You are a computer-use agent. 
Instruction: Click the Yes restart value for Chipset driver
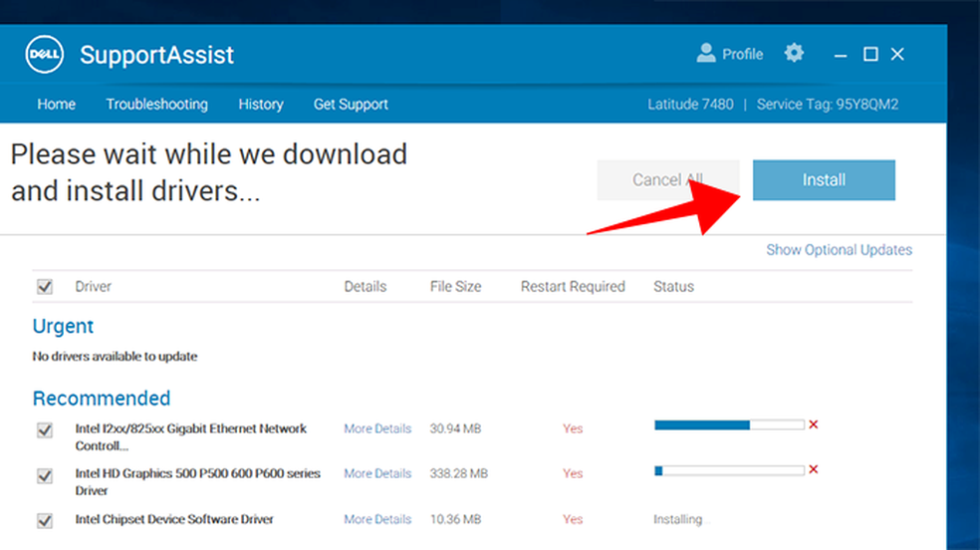[x=573, y=519]
